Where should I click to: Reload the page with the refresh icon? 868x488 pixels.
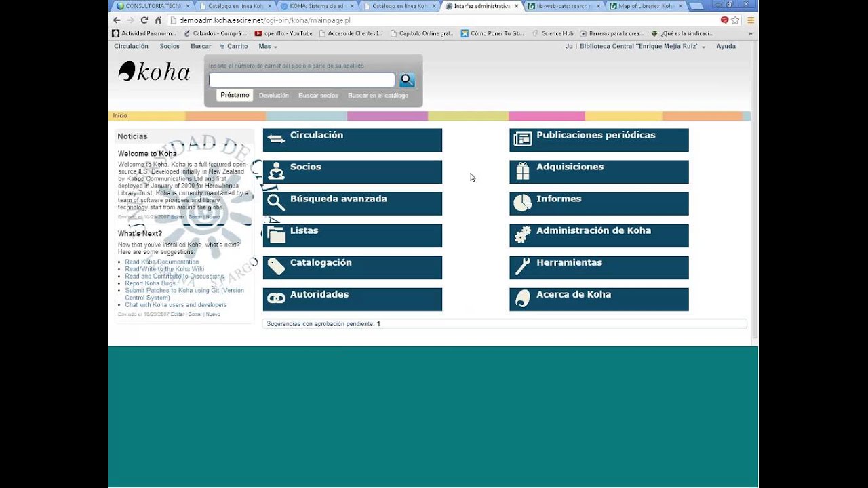144,20
